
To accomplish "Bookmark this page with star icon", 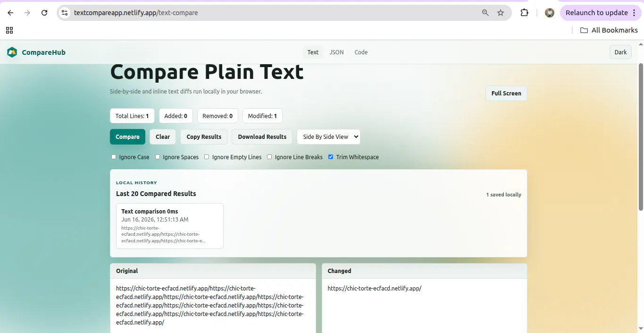I will (x=501, y=13).
